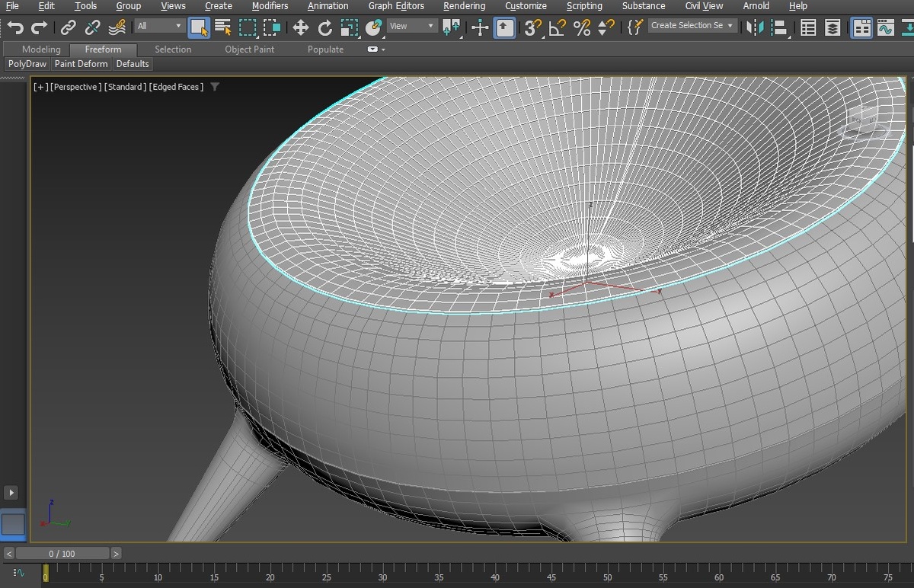The height and width of the screenshot is (588, 914).
Task: Open the Modifiers menu
Action: 270,6
